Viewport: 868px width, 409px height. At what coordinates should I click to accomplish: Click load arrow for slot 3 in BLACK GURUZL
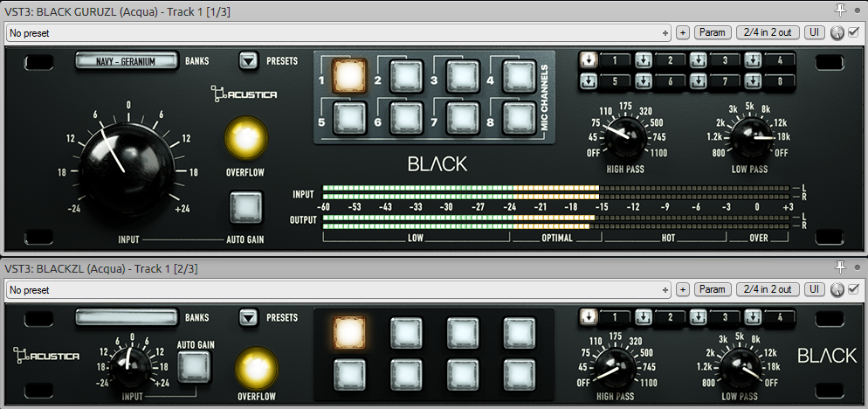point(698,59)
